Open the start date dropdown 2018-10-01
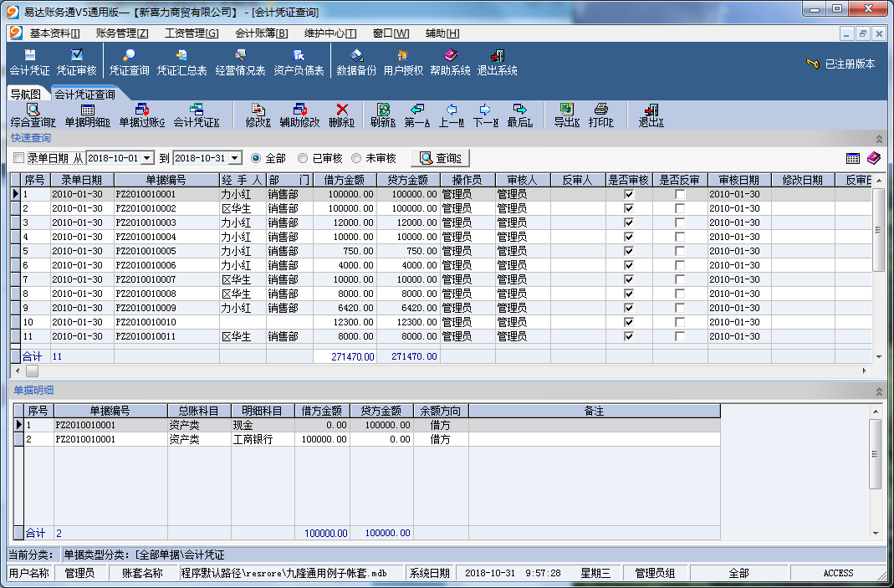The image size is (894, 588). click(148, 158)
